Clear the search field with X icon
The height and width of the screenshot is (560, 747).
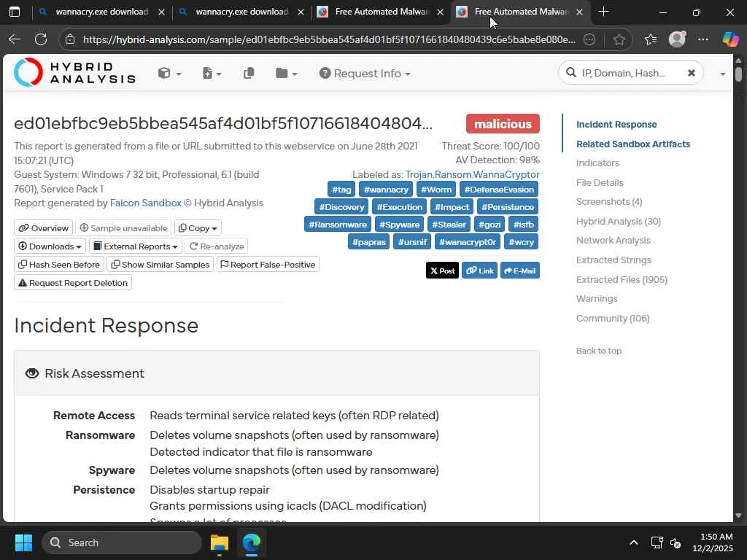(692, 73)
